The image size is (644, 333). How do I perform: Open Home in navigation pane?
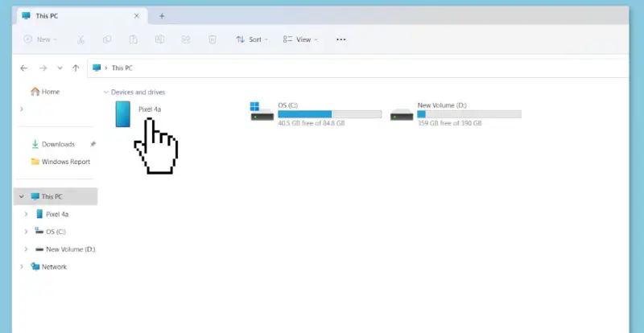coord(45,92)
